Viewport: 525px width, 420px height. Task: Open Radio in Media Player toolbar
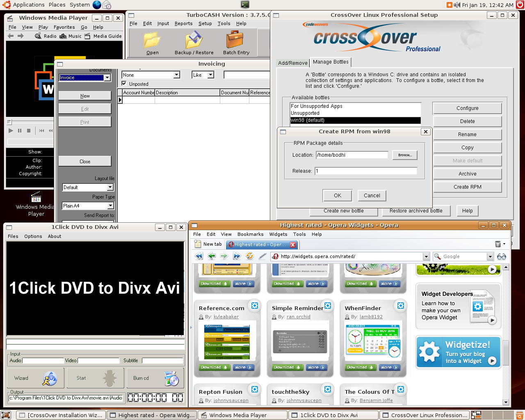[46, 36]
